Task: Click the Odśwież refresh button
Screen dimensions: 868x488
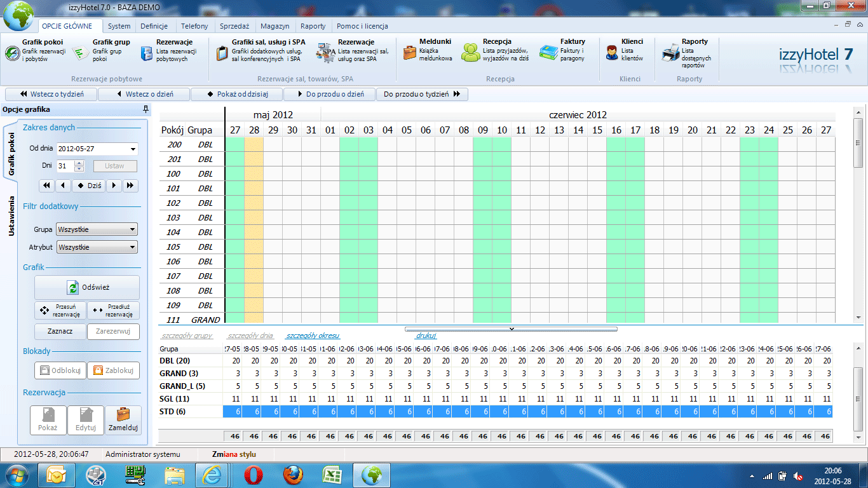Action: click(87, 288)
